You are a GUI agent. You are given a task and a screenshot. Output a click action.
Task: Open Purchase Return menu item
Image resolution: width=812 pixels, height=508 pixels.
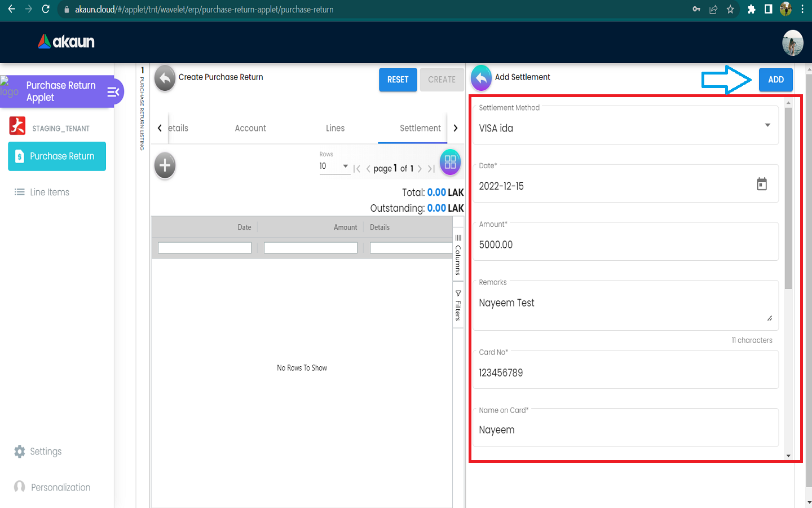tap(57, 156)
